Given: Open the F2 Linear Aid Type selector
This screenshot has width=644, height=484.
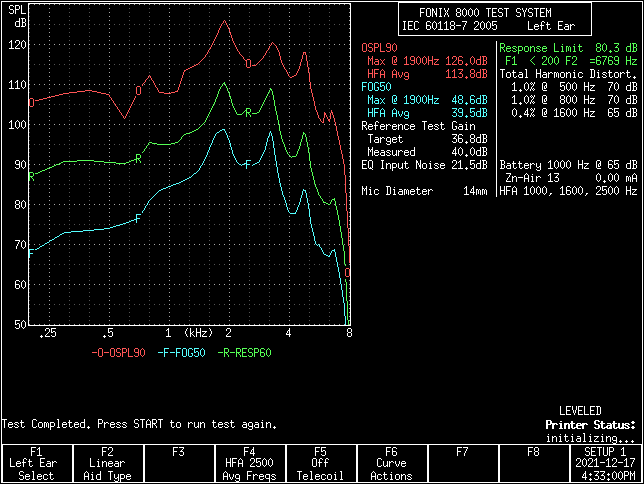Looking at the screenshot, I should pos(108,463).
